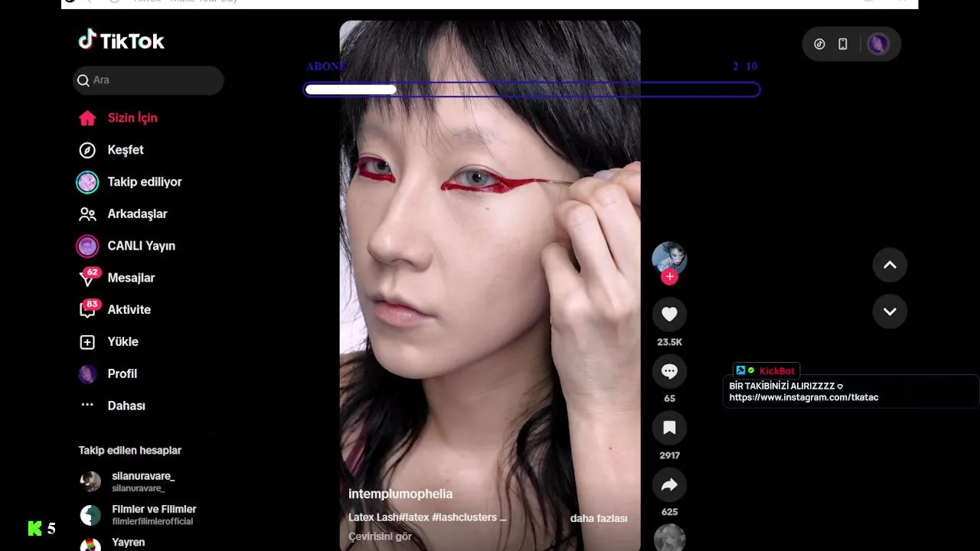Viewport: 980px width, 551px height.
Task: Follow creator with red plus button
Action: [x=670, y=277]
